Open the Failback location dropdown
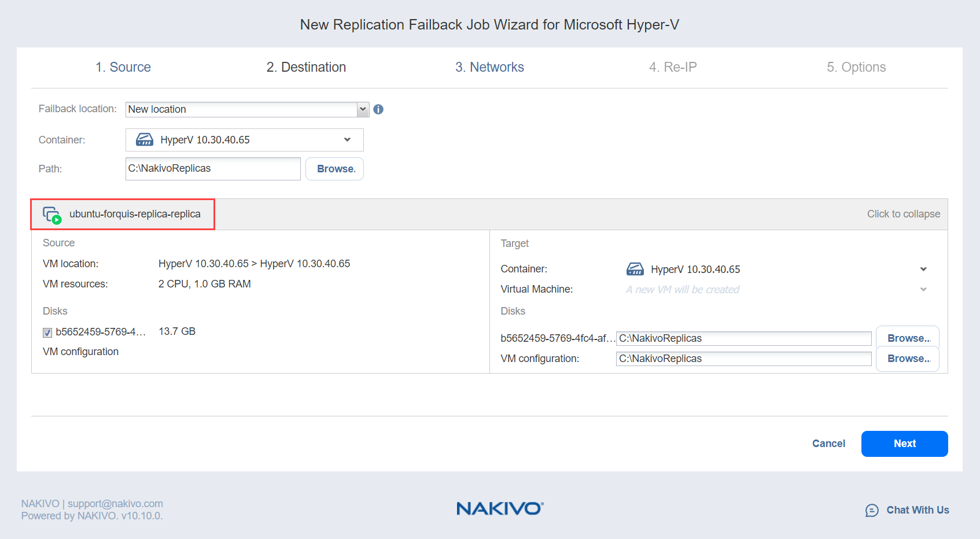980x539 pixels. 363,109
